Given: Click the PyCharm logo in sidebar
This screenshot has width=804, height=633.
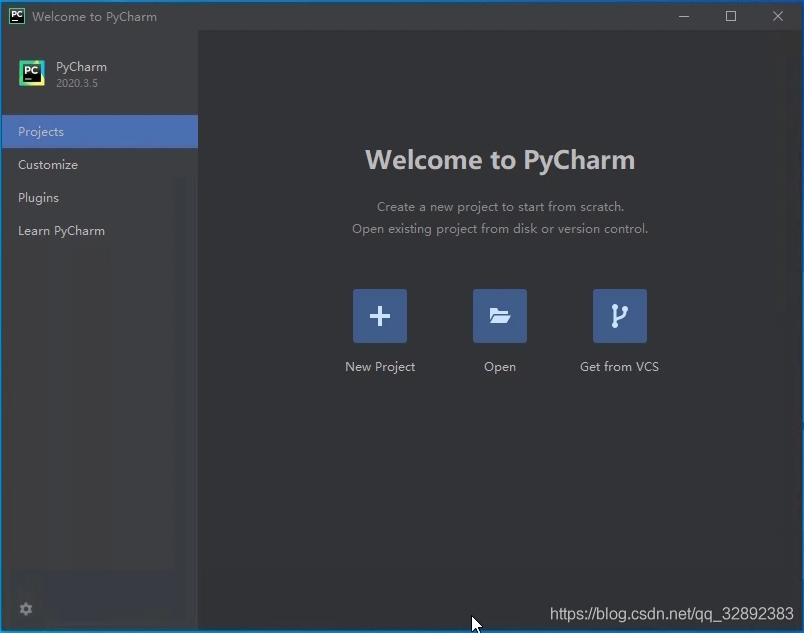Looking at the screenshot, I should (x=32, y=73).
